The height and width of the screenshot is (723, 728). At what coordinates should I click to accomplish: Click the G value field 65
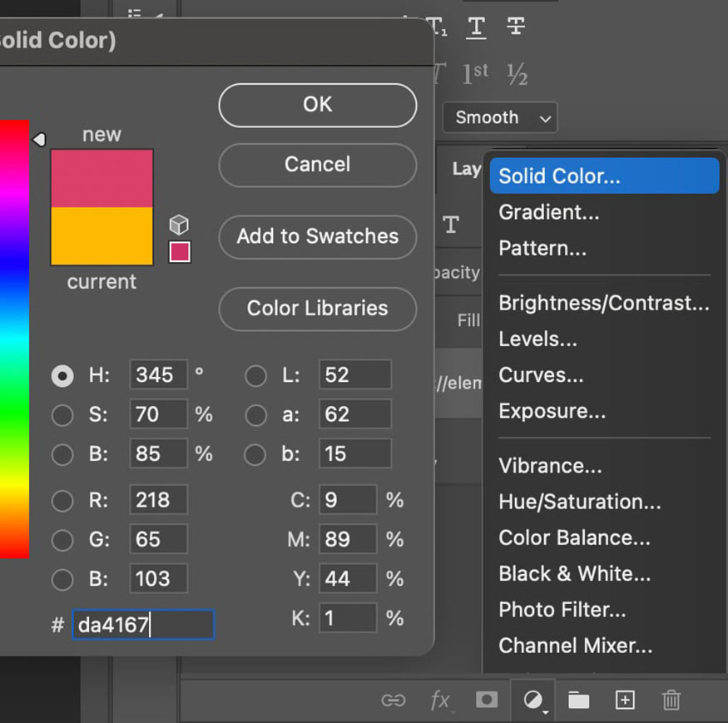click(158, 539)
